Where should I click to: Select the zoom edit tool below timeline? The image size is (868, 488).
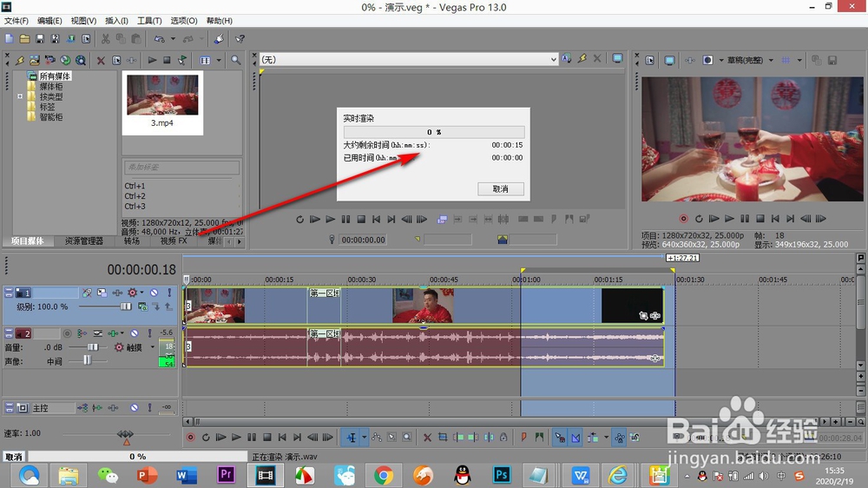407,438
